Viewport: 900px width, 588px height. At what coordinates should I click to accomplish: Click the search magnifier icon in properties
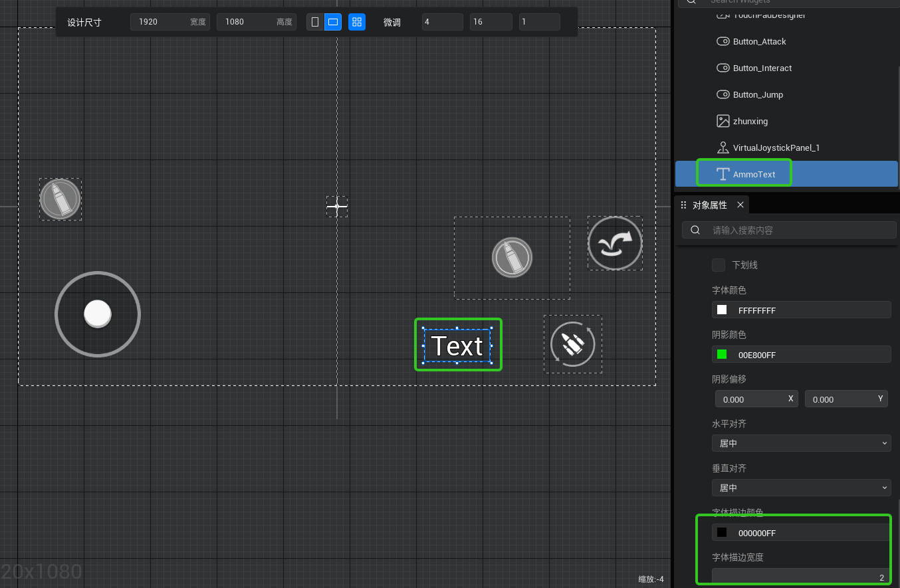pyautogui.click(x=695, y=230)
